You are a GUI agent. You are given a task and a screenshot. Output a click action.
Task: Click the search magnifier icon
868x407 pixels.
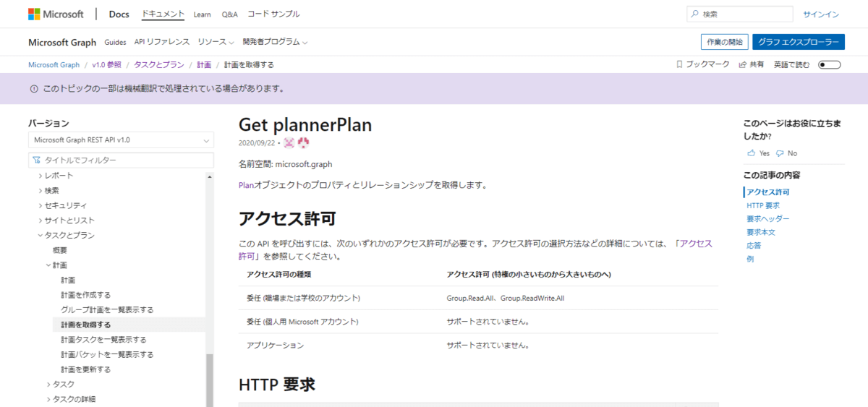(695, 14)
